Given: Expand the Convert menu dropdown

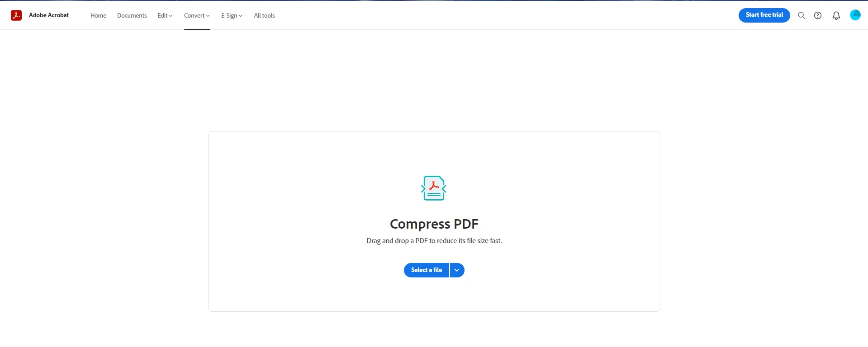Looking at the screenshot, I should pyautogui.click(x=197, y=15).
